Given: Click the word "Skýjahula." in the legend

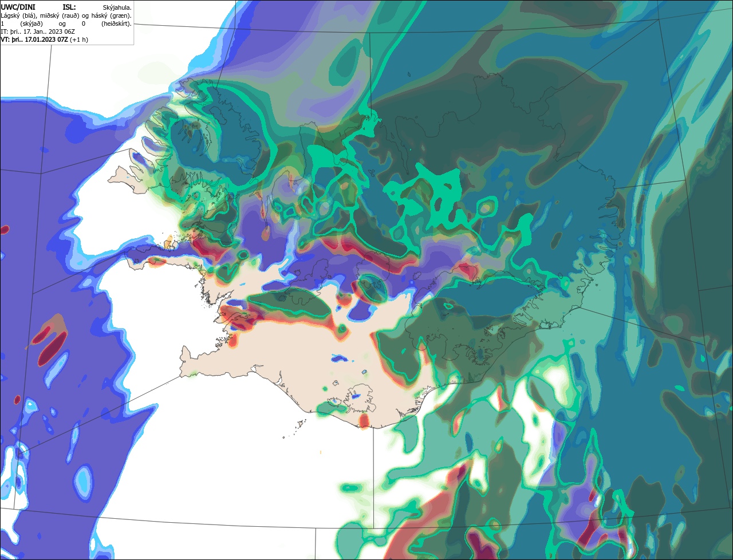Looking at the screenshot, I should click(117, 8).
